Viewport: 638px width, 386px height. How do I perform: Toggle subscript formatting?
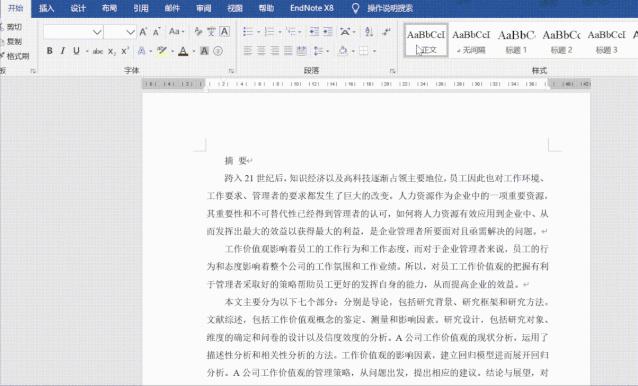(111, 51)
